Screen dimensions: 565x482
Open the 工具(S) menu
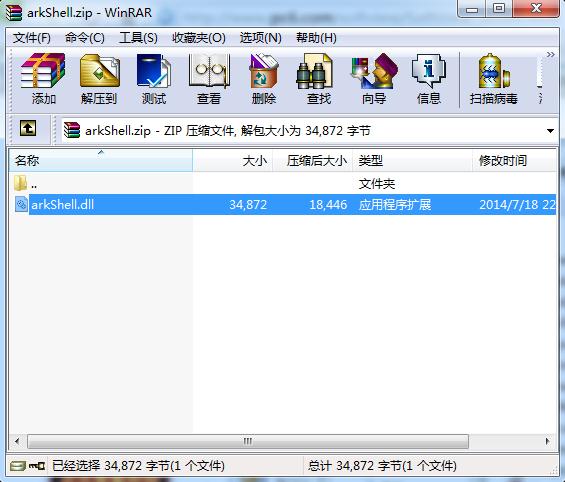pyautogui.click(x=138, y=38)
